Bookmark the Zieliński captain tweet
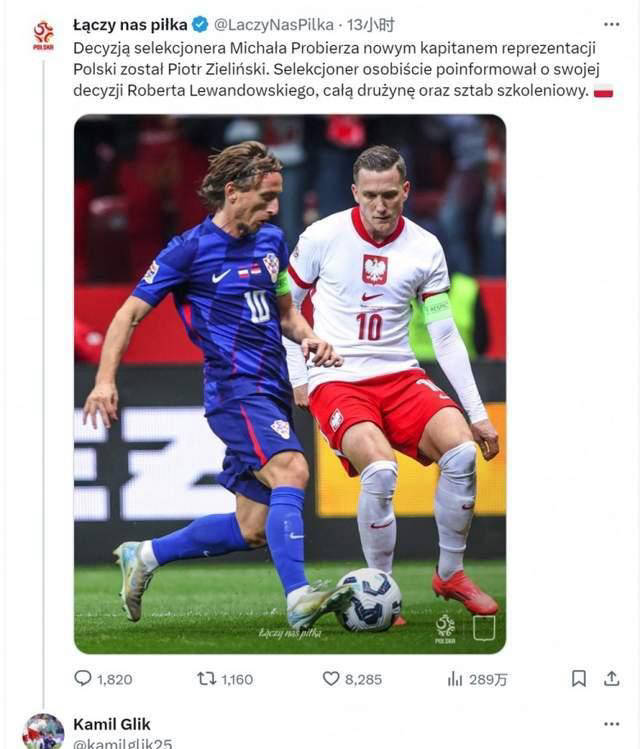The width and height of the screenshot is (640, 749). [579, 679]
